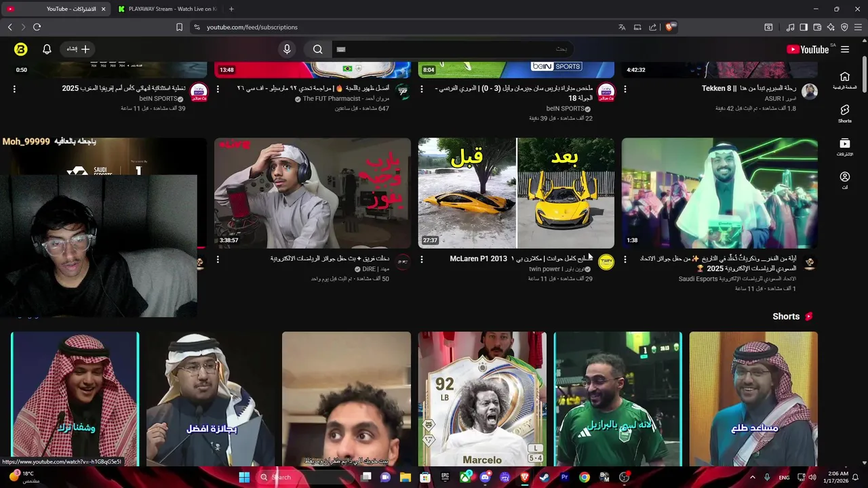Screen dimensions: 868x488
Task: Open more options for DiRE stream video
Action: (218, 259)
